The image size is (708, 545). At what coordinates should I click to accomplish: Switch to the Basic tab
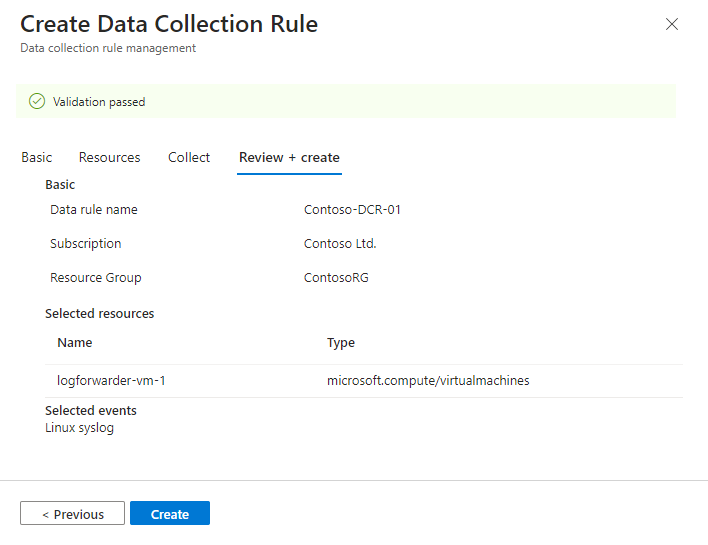37,157
